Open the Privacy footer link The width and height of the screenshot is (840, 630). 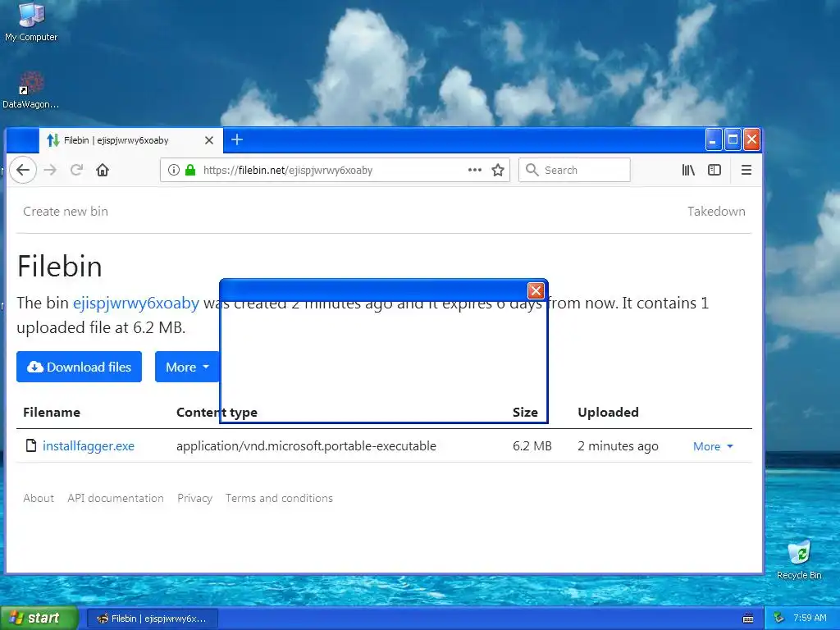(x=195, y=498)
